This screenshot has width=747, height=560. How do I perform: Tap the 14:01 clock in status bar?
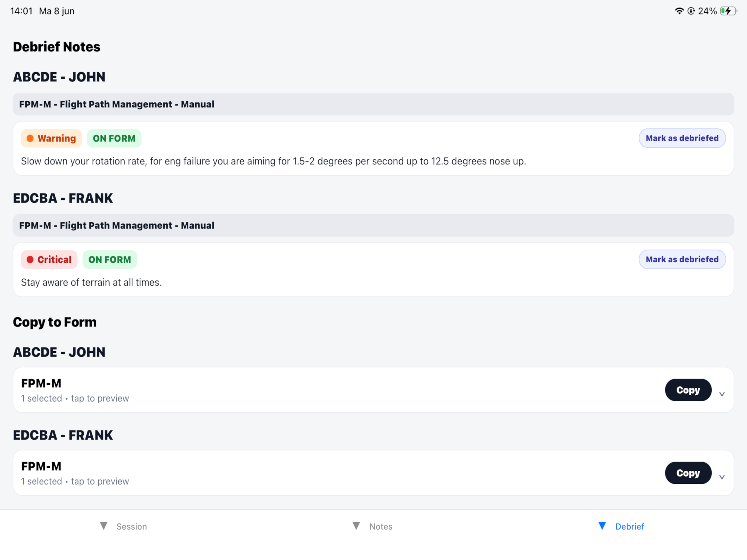tap(21, 11)
